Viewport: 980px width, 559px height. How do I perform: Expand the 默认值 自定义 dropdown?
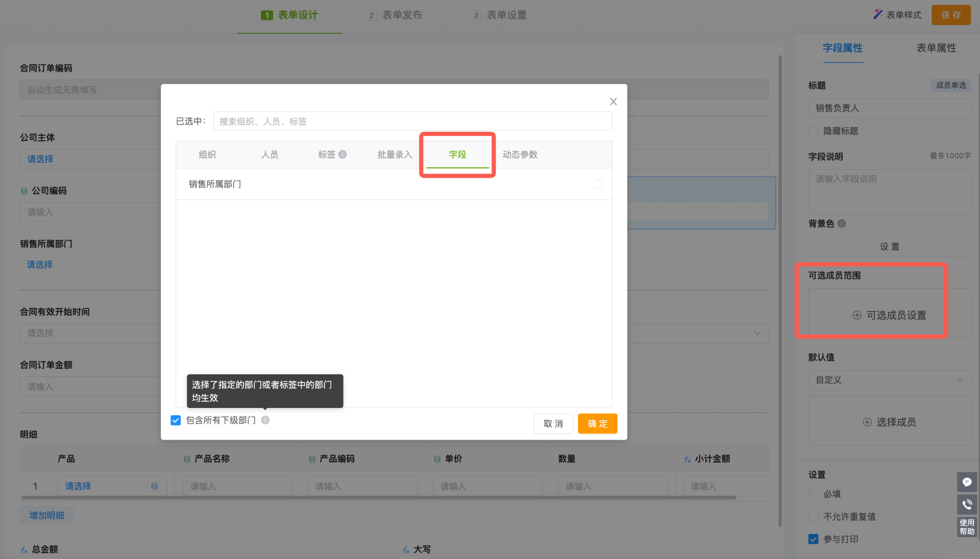[x=889, y=380]
